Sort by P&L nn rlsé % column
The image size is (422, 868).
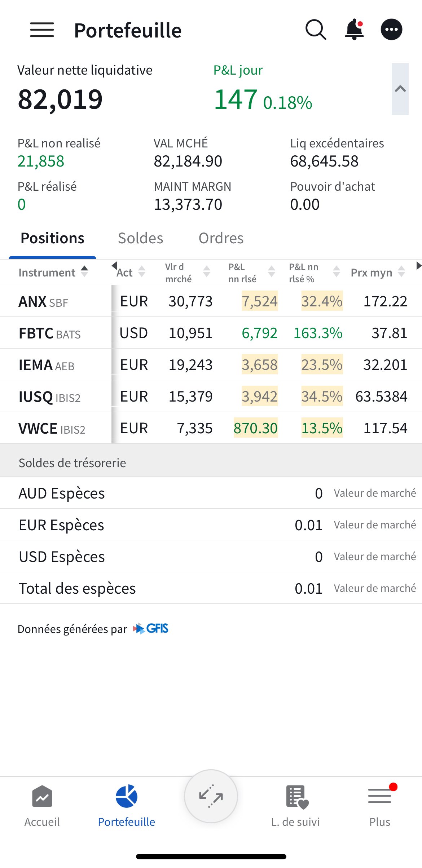(314, 273)
